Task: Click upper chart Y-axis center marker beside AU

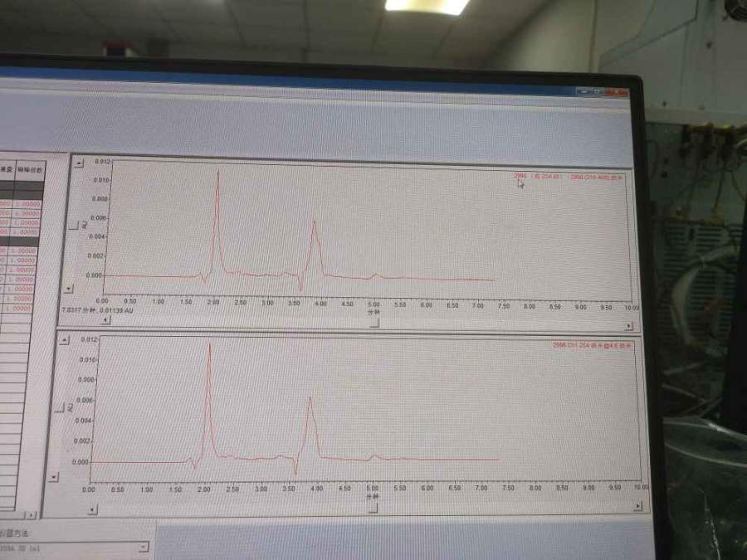Action: (x=74, y=226)
